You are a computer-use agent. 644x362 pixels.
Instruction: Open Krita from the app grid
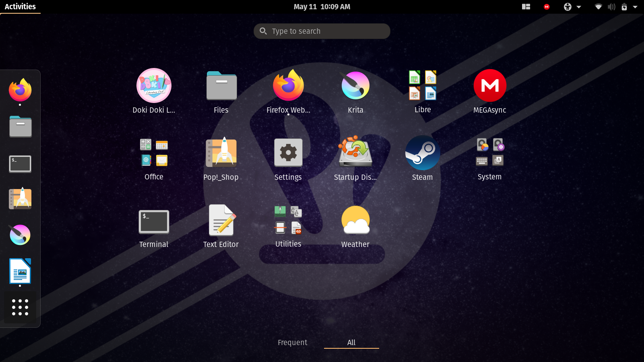pyautogui.click(x=355, y=91)
